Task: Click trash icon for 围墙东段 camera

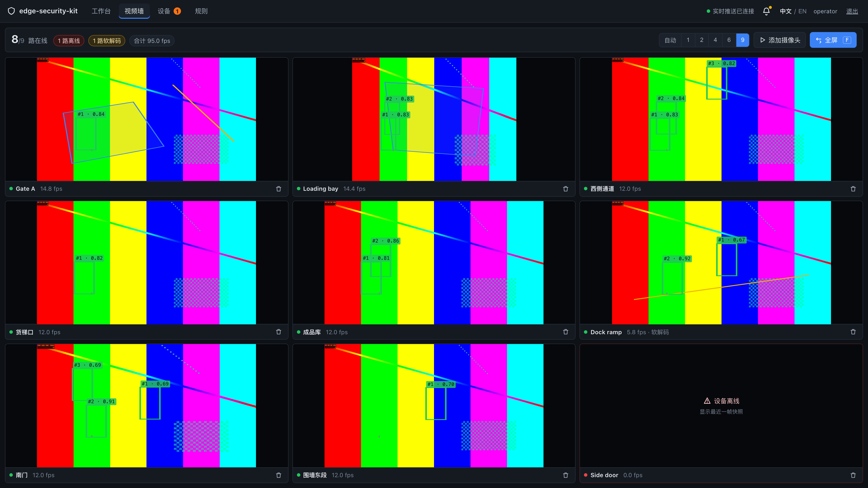Action: [x=566, y=475]
